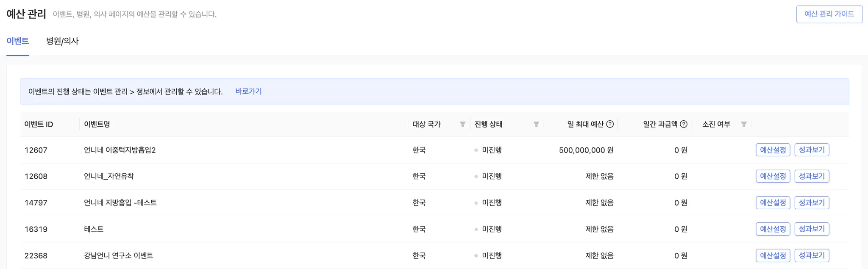Click help icon beside 일간 과금액
The width and height of the screenshot is (868, 269).
(684, 124)
